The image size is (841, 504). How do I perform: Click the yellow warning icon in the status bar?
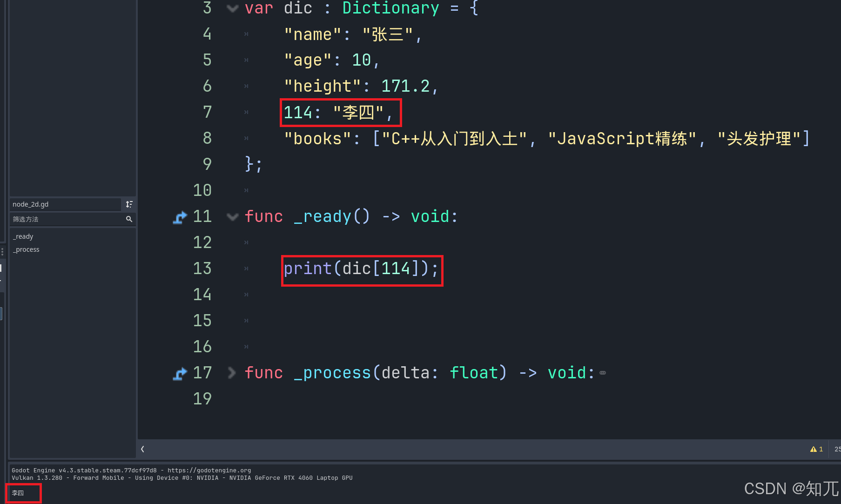click(x=814, y=449)
